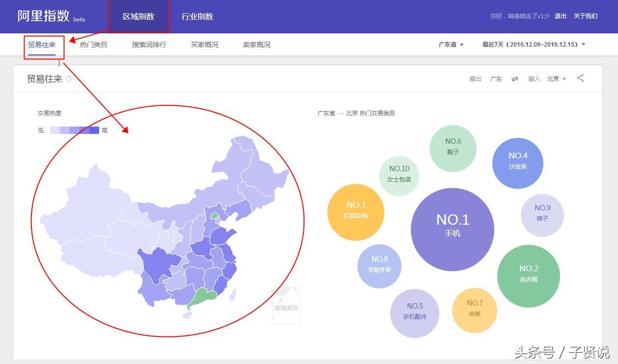
Task: Click the NO.10 女士包袋 bubble
Action: 399,176
